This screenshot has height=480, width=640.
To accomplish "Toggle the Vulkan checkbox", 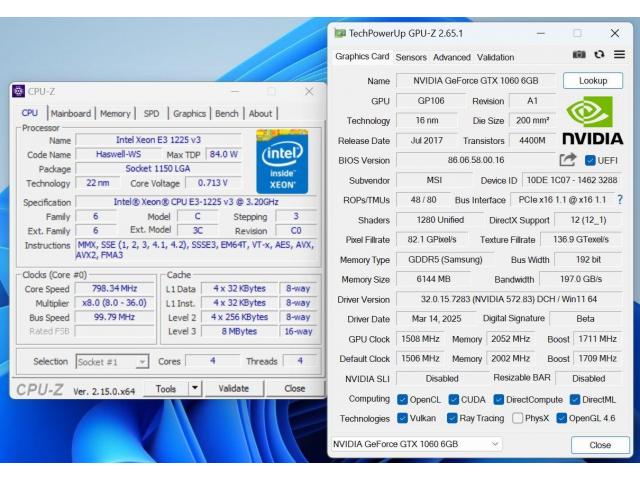I will (x=402, y=418).
